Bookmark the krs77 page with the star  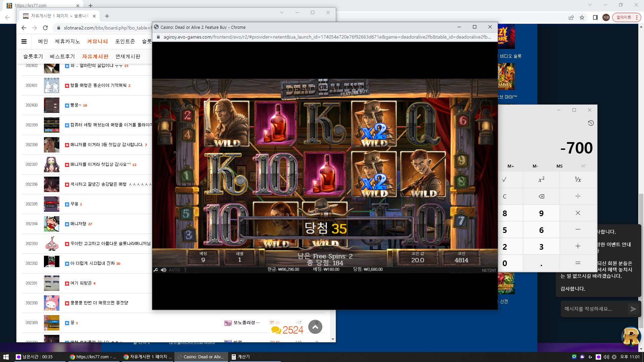(x=582, y=17)
